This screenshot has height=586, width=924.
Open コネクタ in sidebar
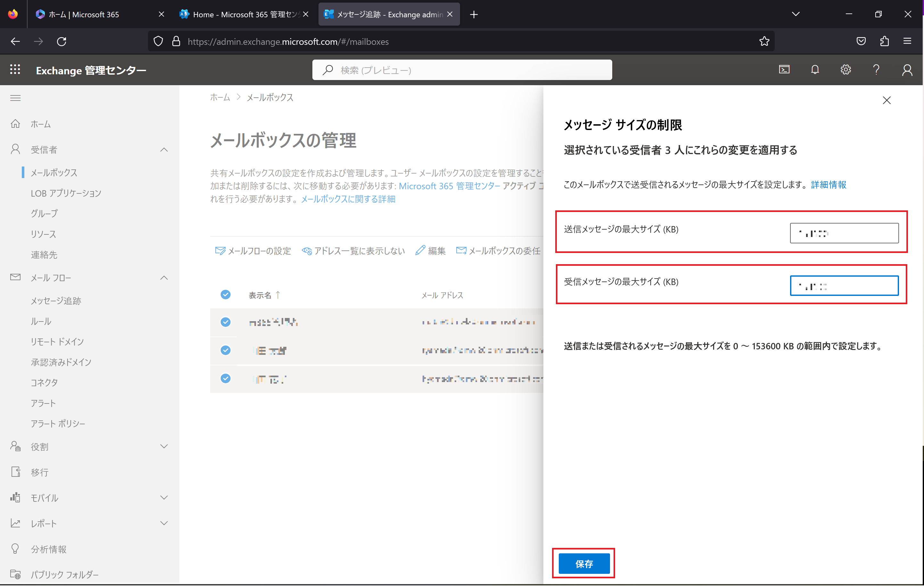44,382
